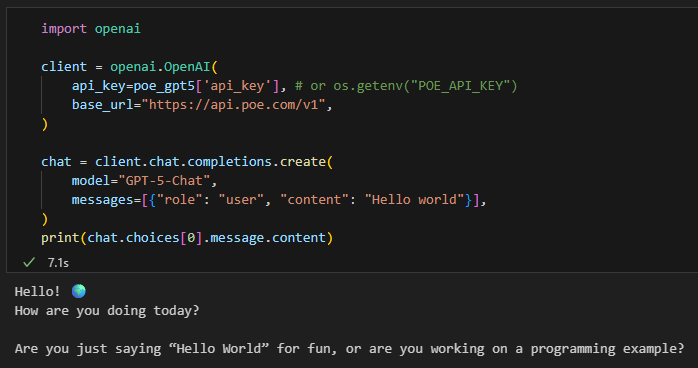Image resolution: width=698 pixels, height=368 pixels.
Task: Click the green success checkmark icon
Action: pyautogui.click(x=29, y=263)
